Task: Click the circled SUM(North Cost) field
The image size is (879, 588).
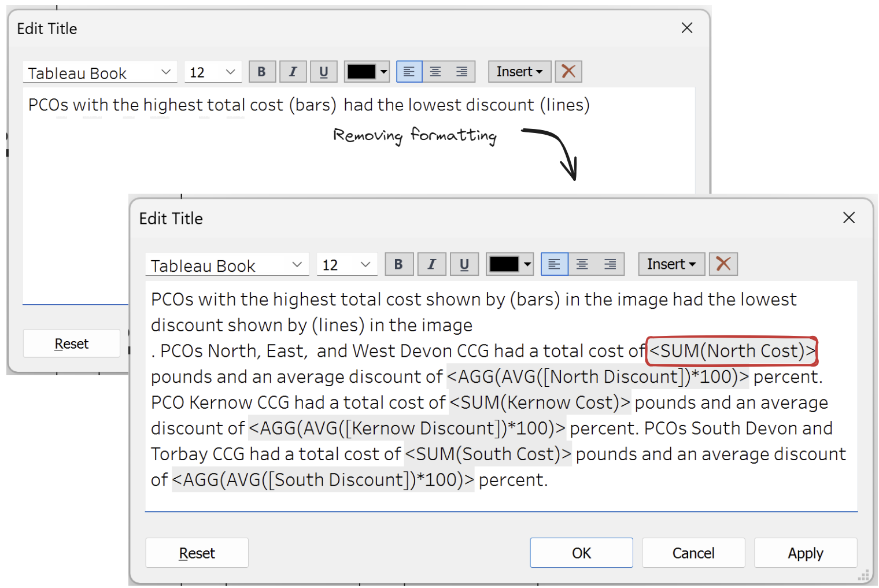Action: click(x=732, y=351)
